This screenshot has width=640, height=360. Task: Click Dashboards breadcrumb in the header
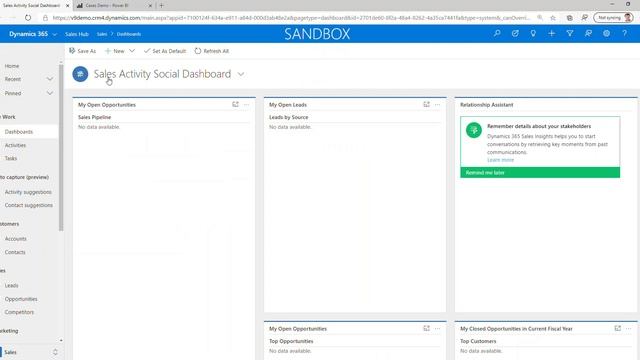129,34
